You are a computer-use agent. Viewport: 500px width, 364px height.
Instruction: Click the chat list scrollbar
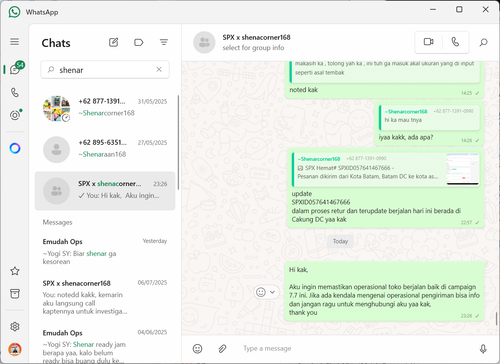pyautogui.click(x=178, y=143)
